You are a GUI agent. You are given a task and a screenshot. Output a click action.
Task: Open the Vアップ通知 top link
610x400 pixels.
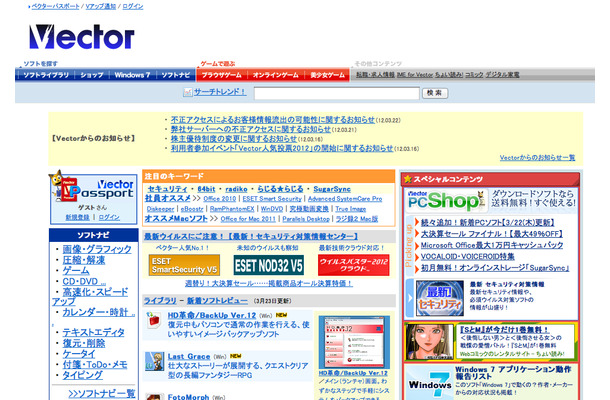[x=100, y=6]
